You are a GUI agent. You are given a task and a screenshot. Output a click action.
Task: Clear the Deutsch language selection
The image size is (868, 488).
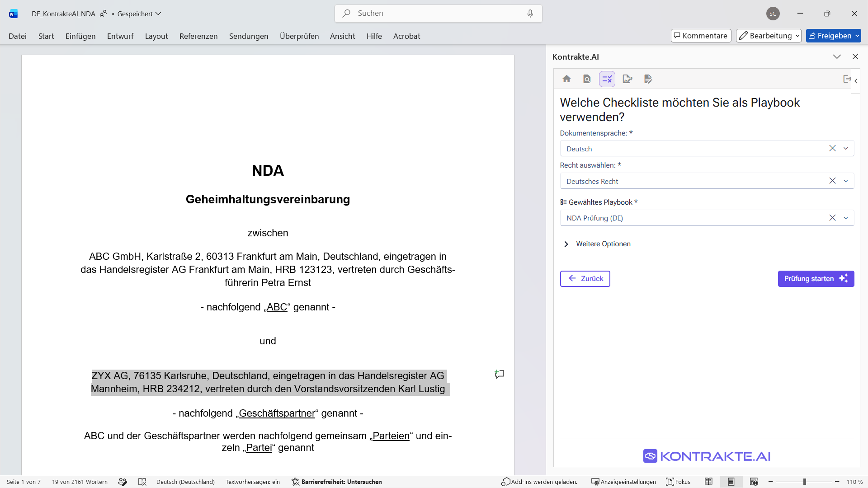point(832,148)
